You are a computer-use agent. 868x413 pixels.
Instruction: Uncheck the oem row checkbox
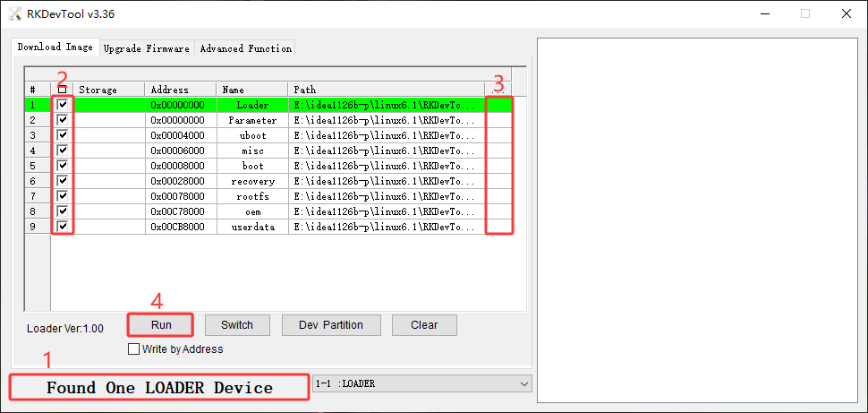pos(63,211)
